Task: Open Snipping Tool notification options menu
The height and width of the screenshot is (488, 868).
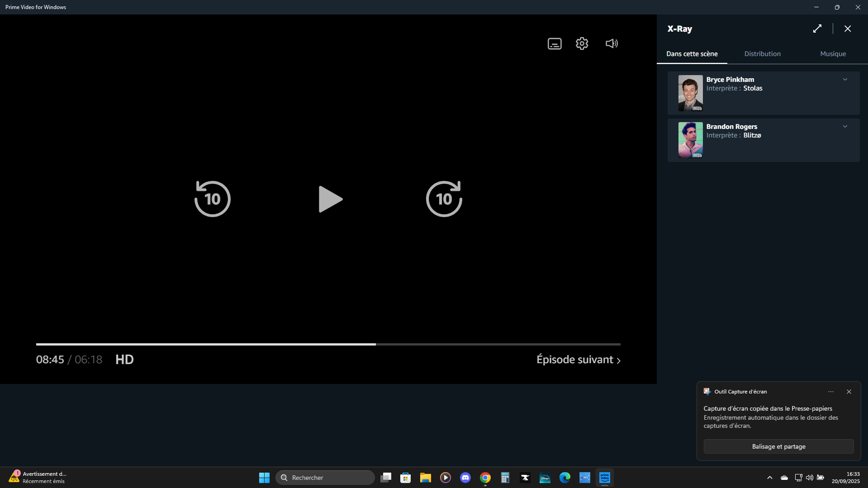Action: coord(830,392)
